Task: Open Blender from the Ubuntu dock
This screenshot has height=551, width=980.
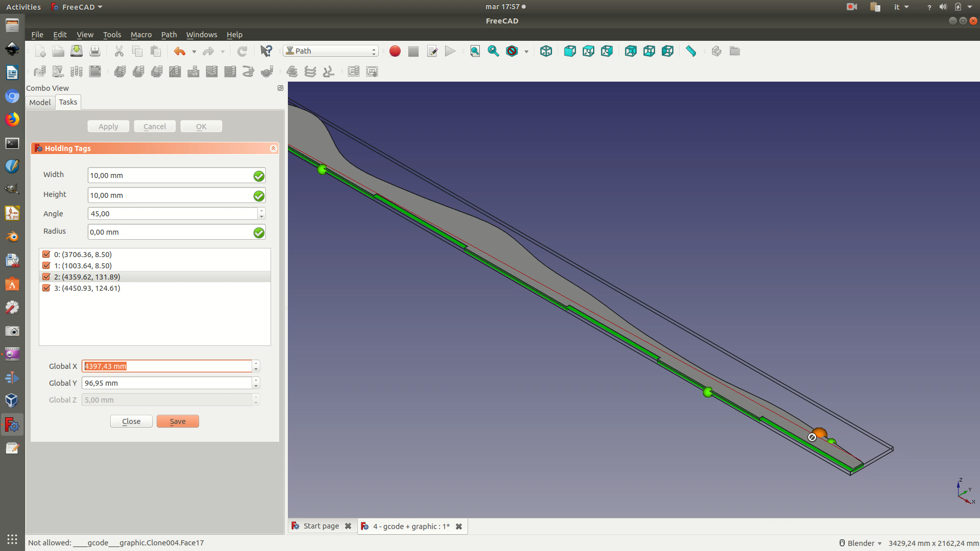Action: (x=12, y=237)
